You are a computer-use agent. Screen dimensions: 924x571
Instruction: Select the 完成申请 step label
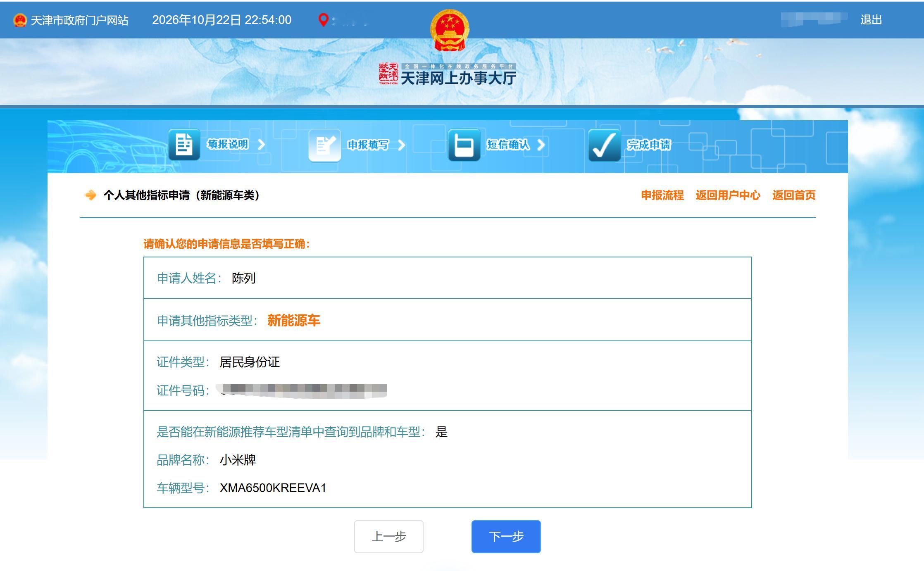point(649,145)
